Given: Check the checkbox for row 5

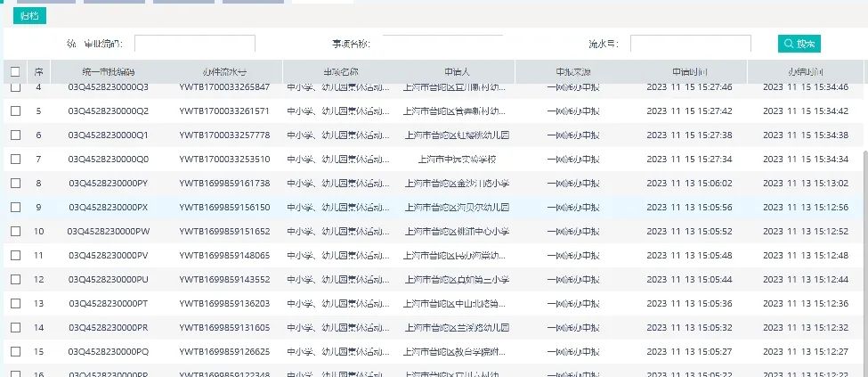Looking at the screenshot, I should pos(15,111).
